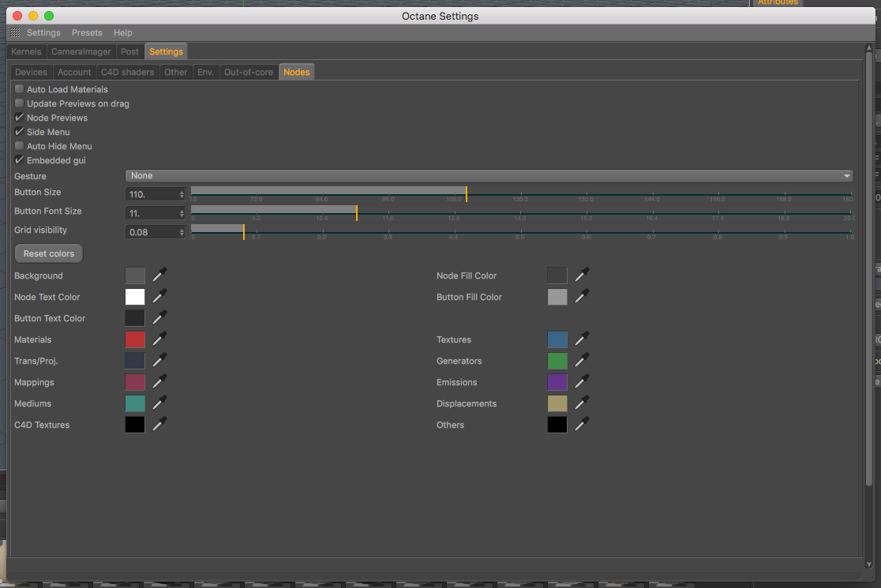The width and height of the screenshot is (881, 588).
Task: Open the white Node Text Color swatch
Action: (x=135, y=297)
